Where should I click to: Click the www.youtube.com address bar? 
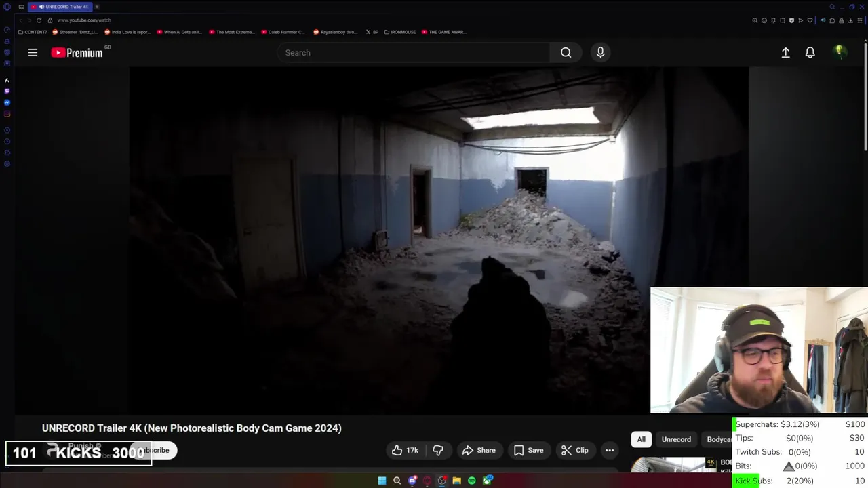pyautogui.click(x=84, y=20)
